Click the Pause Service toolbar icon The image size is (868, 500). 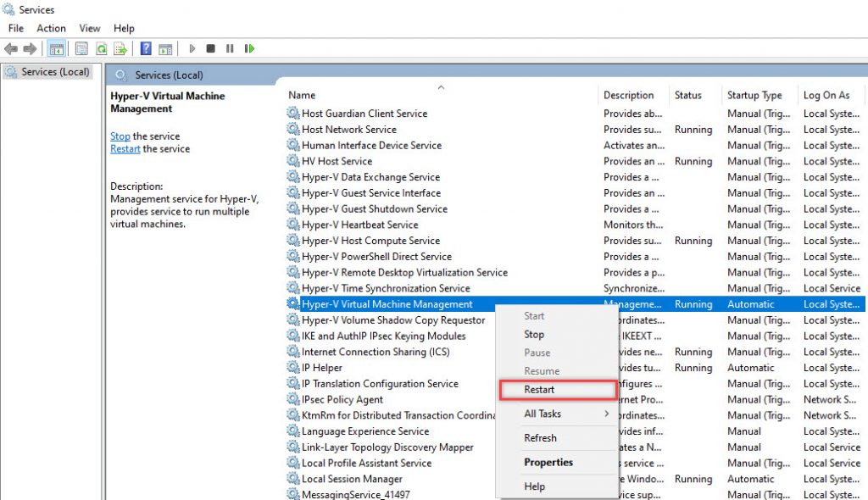click(x=230, y=48)
